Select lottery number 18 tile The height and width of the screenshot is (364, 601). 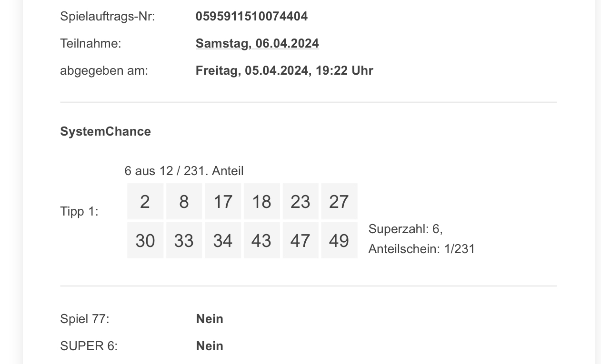pyautogui.click(x=261, y=201)
